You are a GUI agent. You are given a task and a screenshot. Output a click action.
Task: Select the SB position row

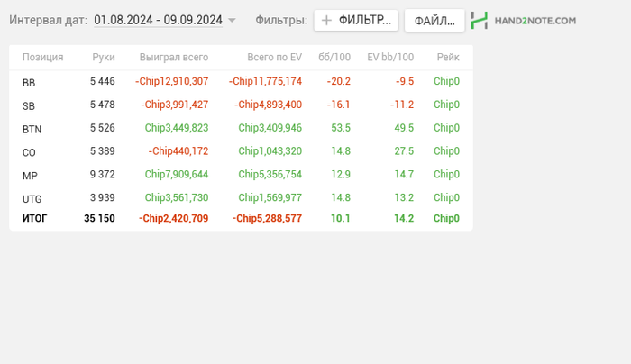pos(29,105)
